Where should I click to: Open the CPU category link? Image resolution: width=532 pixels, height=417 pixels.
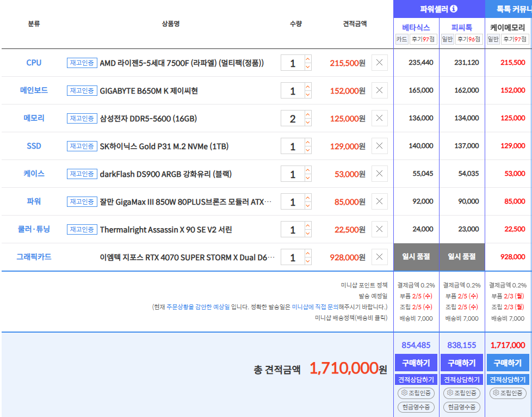pos(34,63)
